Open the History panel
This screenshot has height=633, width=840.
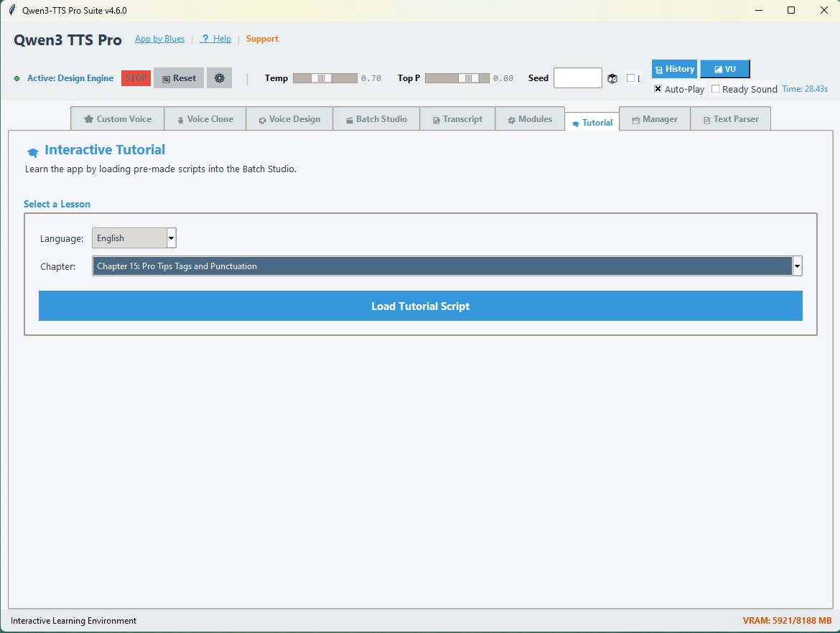[673, 69]
